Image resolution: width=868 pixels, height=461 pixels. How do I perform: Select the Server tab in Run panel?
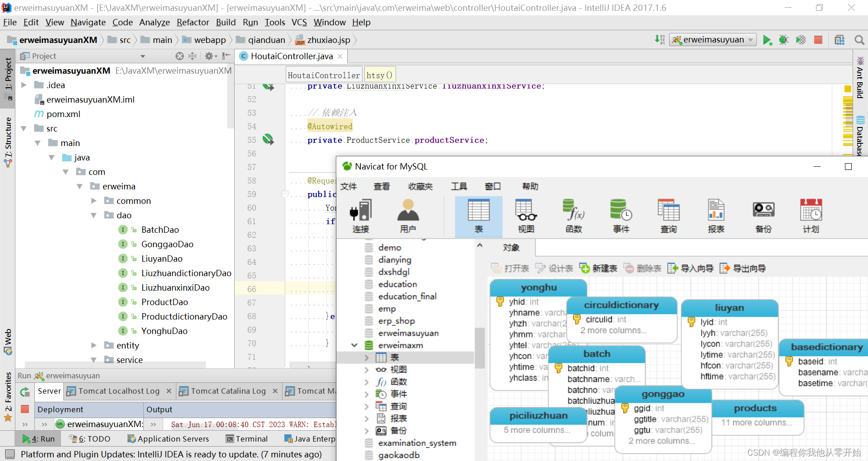pyautogui.click(x=49, y=391)
